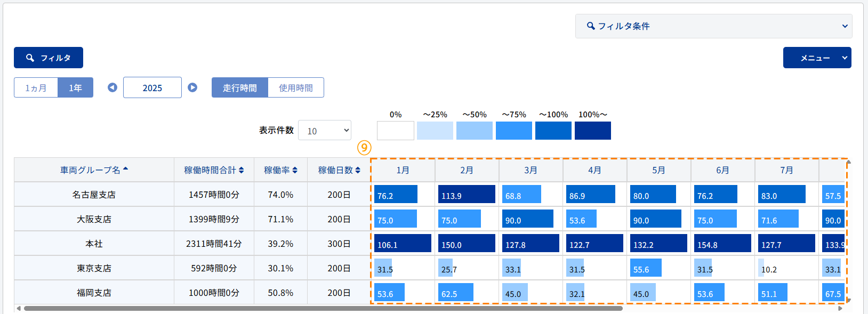Expand the フィルタ条件 panel

(713, 26)
